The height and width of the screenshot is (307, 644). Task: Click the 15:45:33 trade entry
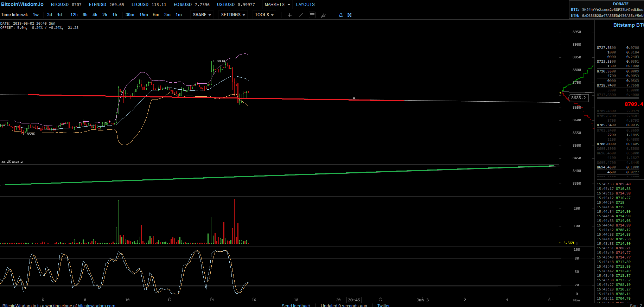[x=614, y=184]
